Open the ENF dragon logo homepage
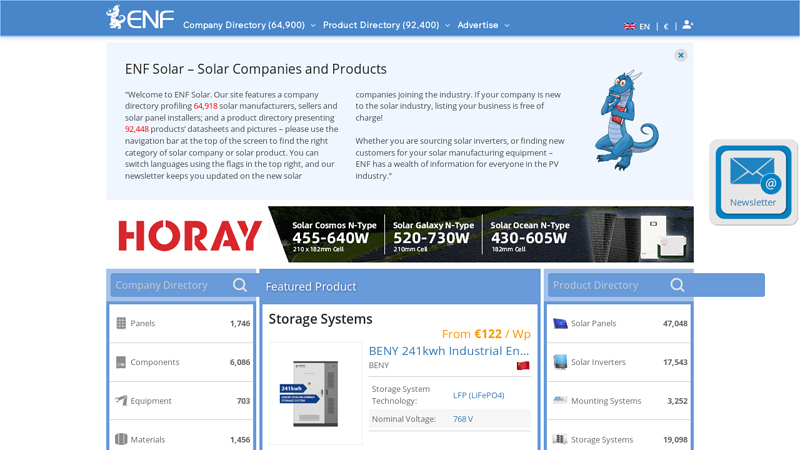The height and width of the screenshot is (450, 800). pos(140,17)
